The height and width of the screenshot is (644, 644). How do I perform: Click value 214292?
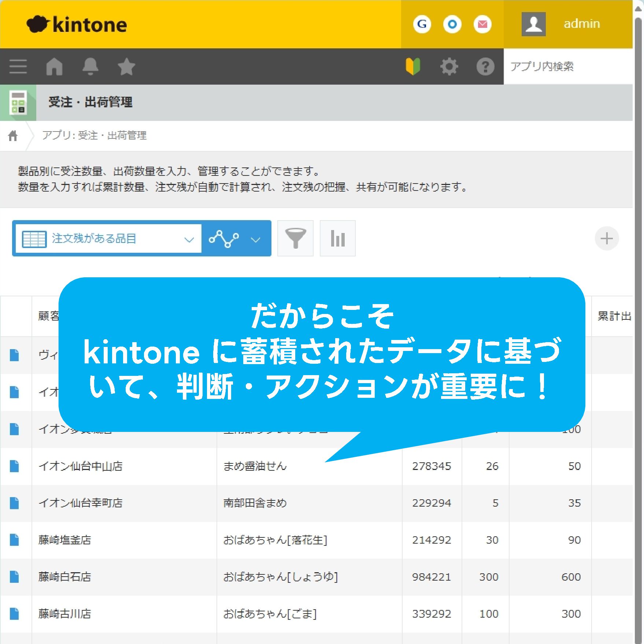click(432, 540)
